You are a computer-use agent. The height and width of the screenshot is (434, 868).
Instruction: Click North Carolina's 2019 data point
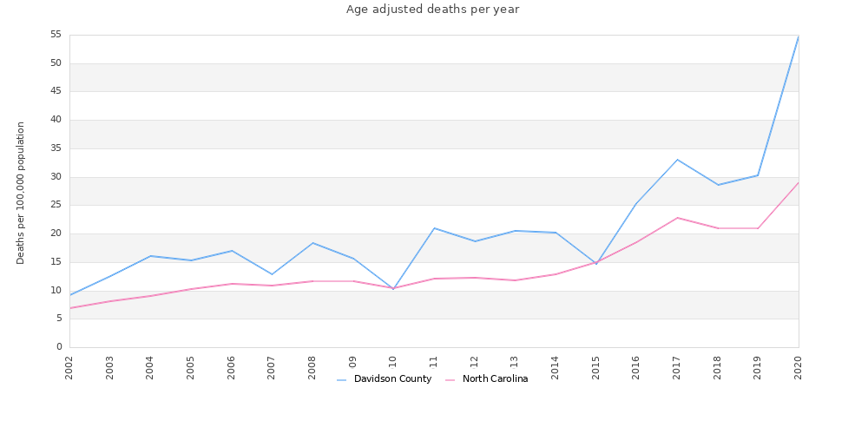pyautogui.click(x=758, y=228)
